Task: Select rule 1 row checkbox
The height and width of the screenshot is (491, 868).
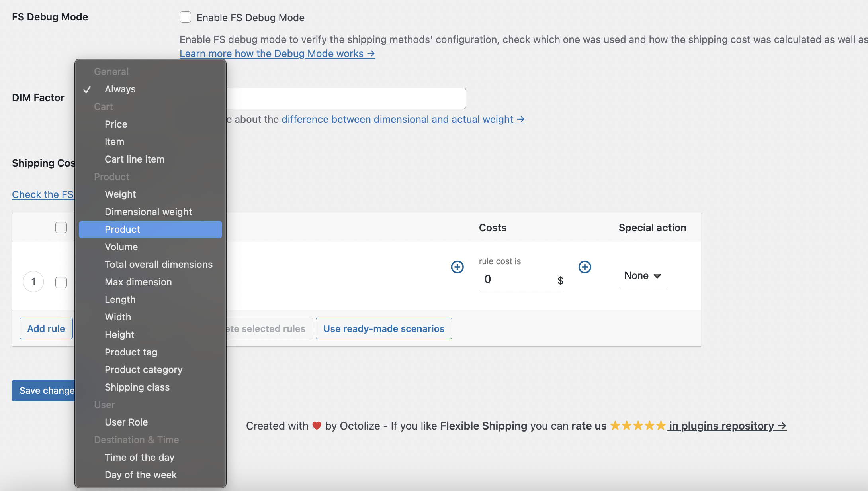Action: [x=61, y=282]
